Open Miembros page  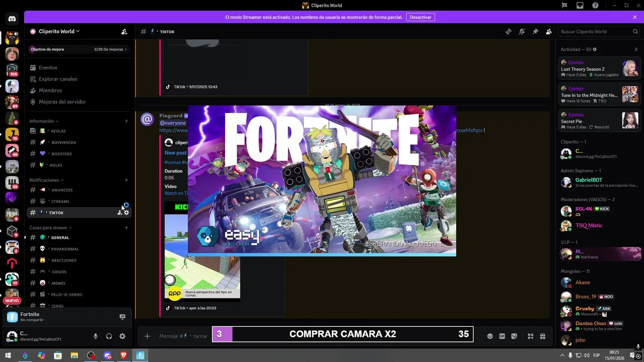click(79, 90)
